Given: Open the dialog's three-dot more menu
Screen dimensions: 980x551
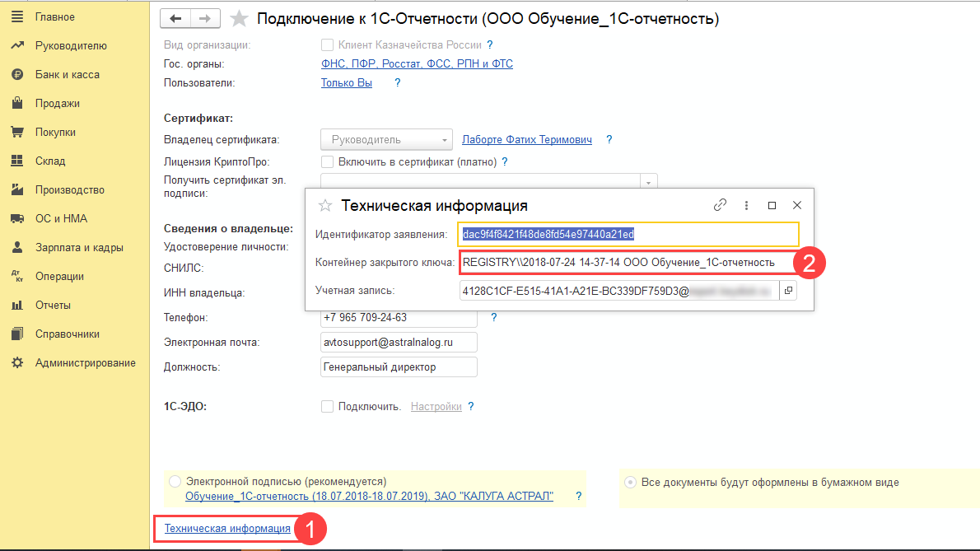Looking at the screenshot, I should tap(746, 205).
